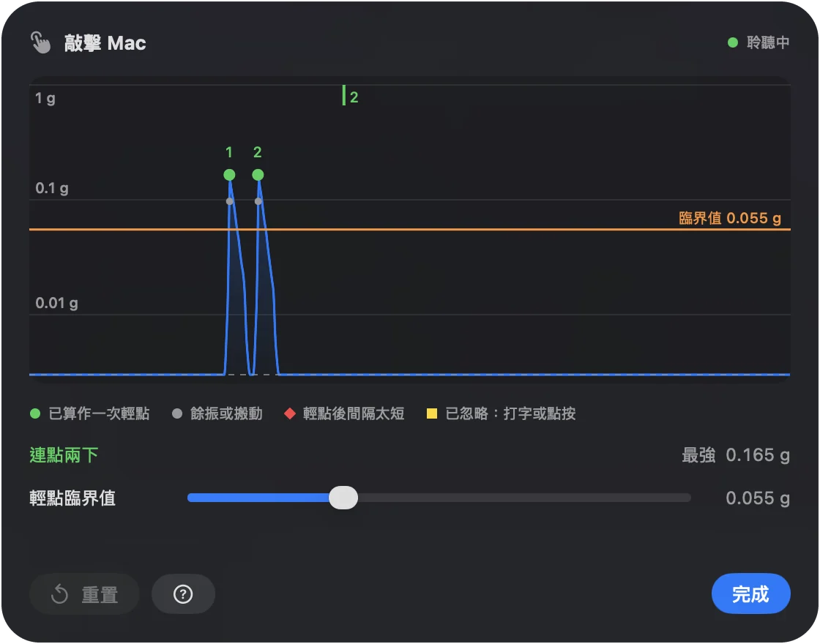Click the gray dot on the first peak
The height and width of the screenshot is (644, 820).
230,201
